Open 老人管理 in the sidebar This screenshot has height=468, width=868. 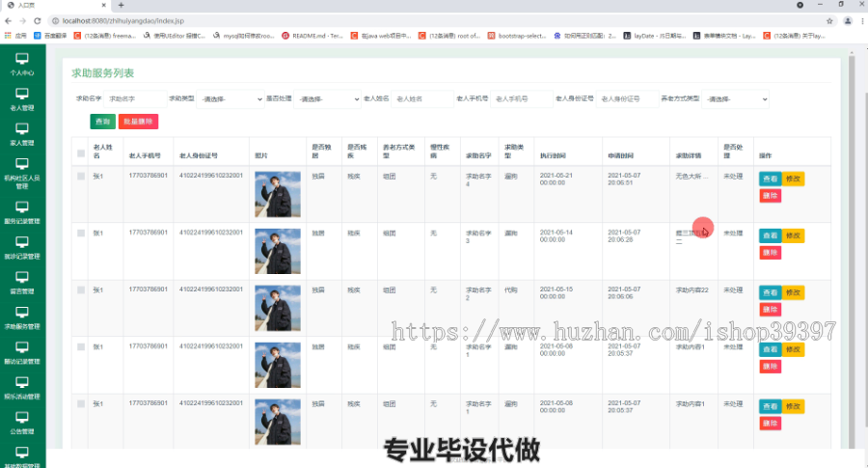pyautogui.click(x=22, y=99)
